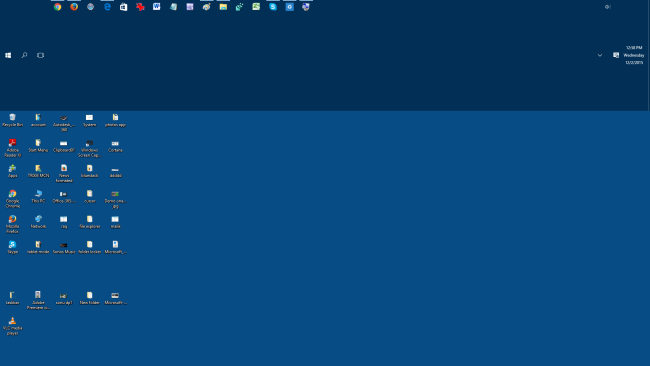The width and height of the screenshot is (650, 366).
Task: Select the Google Chrome desktop shortcut
Action: [12, 199]
